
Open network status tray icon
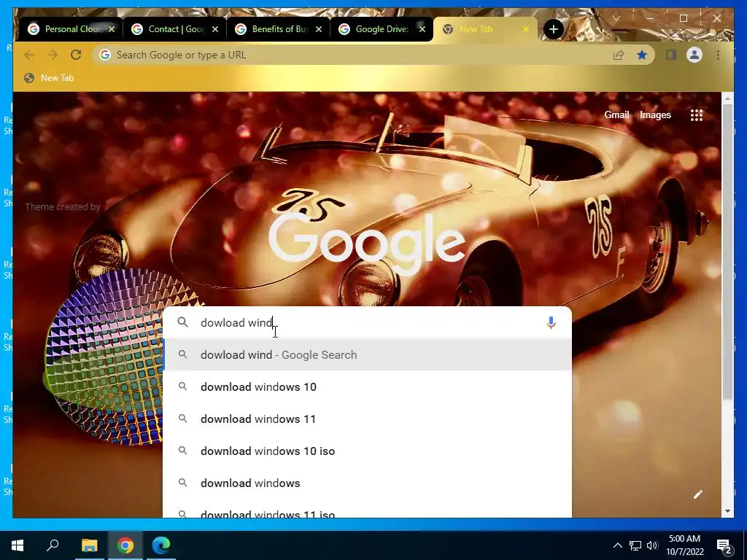635,545
